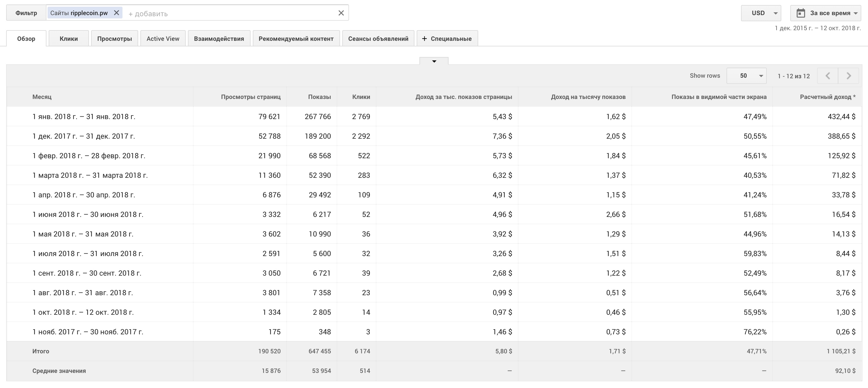Open the Active View tab
This screenshot has height=388, width=868.
point(163,38)
